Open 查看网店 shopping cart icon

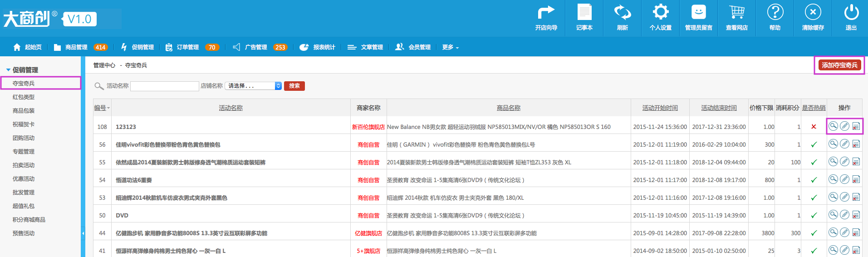pyautogui.click(x=737, y=12)
